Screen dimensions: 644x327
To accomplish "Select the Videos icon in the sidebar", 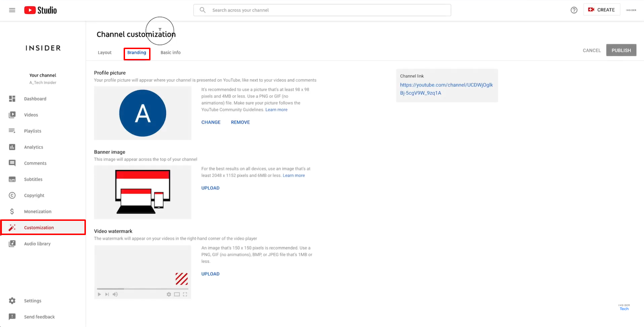I will click(12, 115).
